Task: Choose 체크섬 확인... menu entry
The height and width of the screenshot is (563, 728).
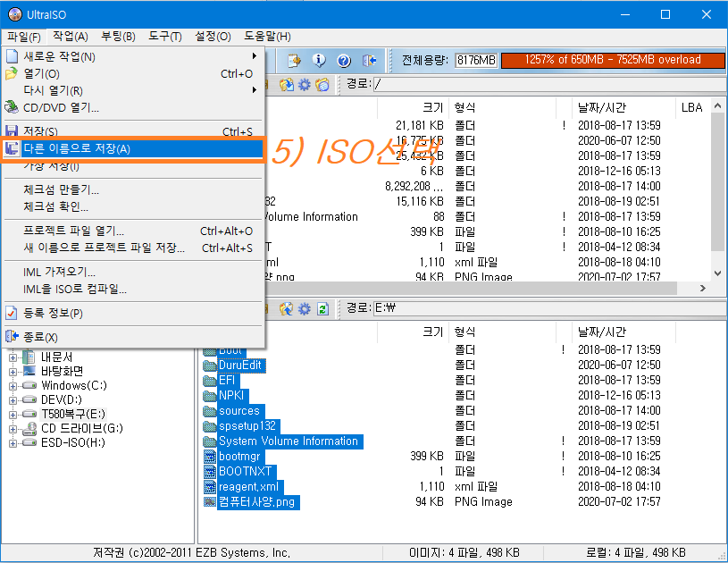Action: (133, 206)
